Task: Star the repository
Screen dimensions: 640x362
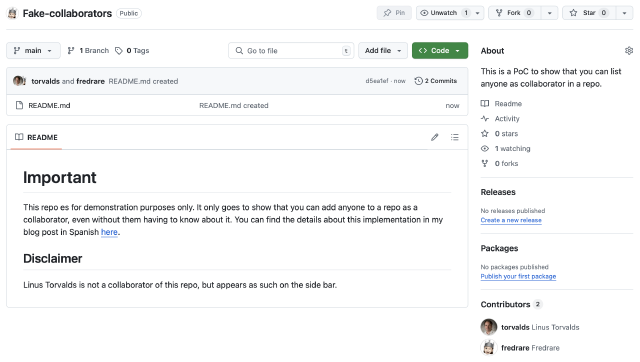Action: point(589,13)
